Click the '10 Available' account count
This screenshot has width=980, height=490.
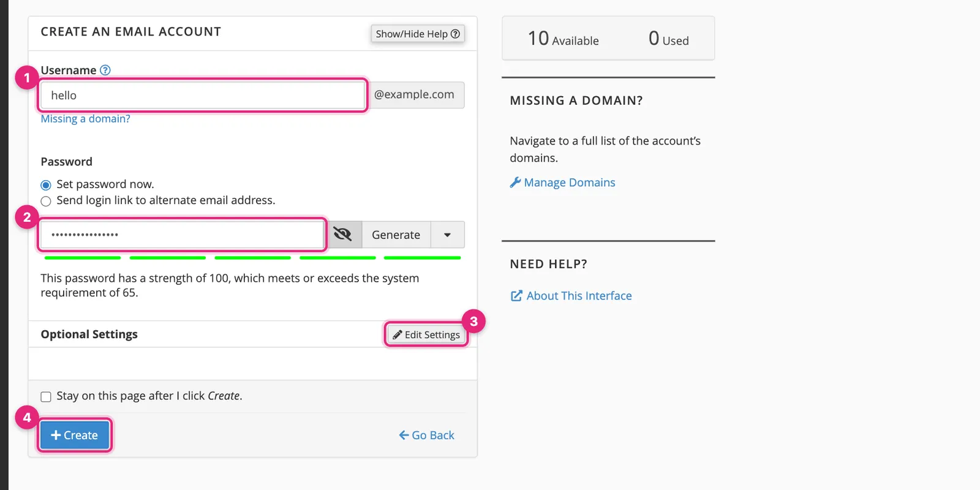[x=563, y=39]
